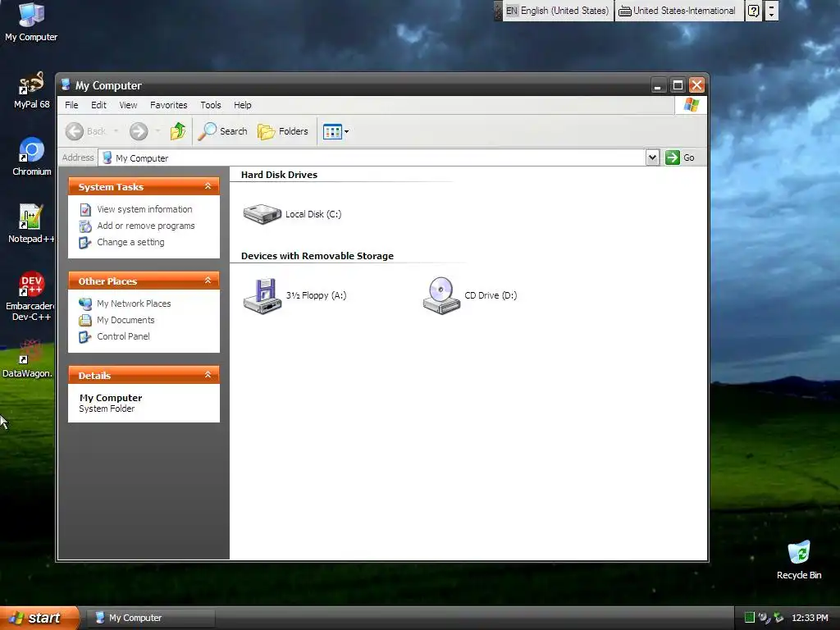Select My Computer desktop icon
The image size is (840, 630).
pyautogui.click(x=31, y=21)
